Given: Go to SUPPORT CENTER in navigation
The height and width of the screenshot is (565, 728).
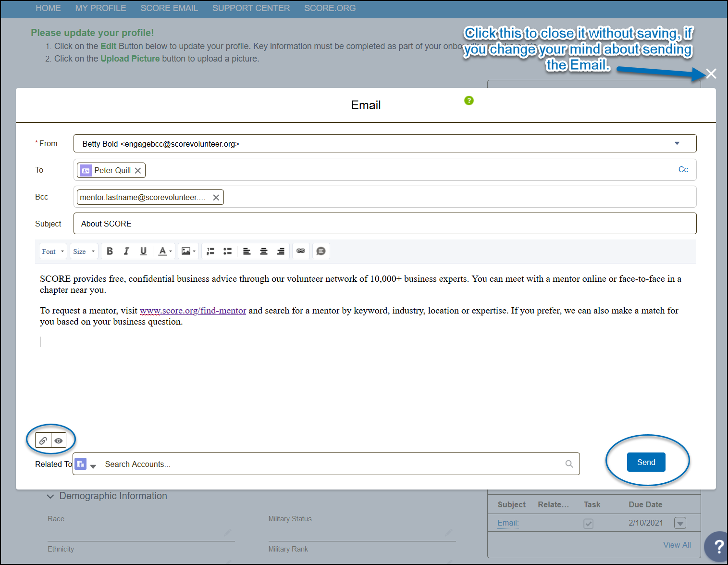Looking at the screenshot, I should click(x=251, y=8).
